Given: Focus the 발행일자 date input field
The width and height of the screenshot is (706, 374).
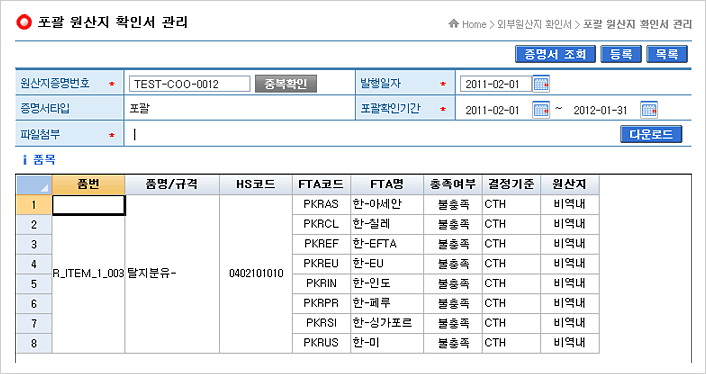Looking at the screenshot, I should pos(496,84).
